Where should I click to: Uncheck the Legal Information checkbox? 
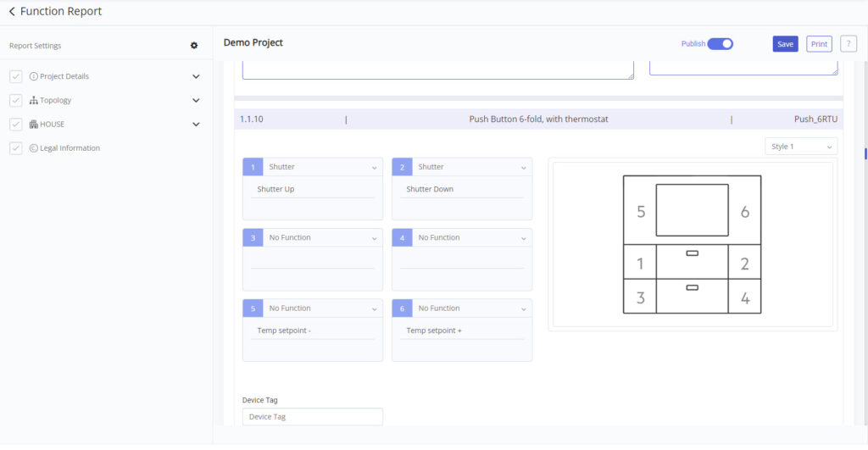[x=15, y=147]
